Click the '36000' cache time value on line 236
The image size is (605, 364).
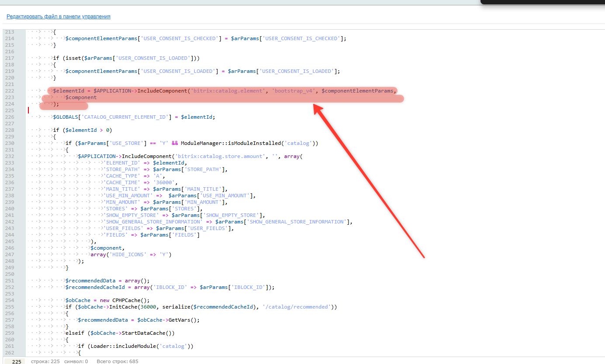(162, 182)
